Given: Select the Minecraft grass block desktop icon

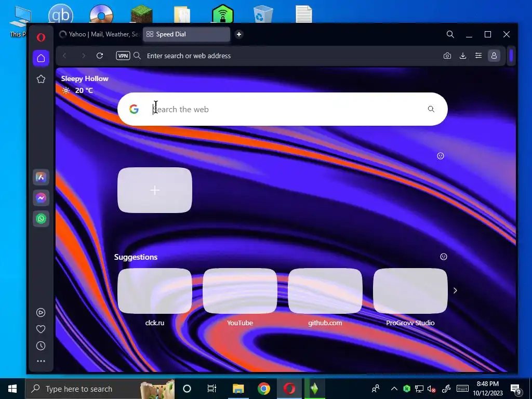Looking at the screenshot, I should 141,14.
